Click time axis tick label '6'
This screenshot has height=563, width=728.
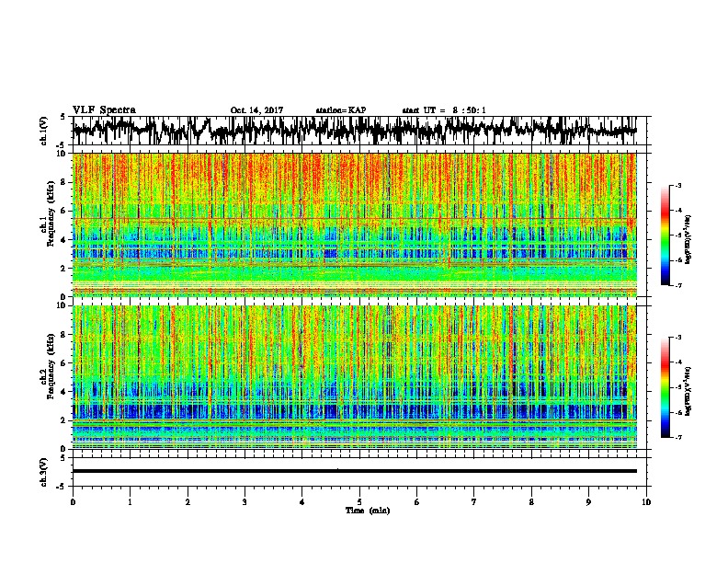[417, 502]
